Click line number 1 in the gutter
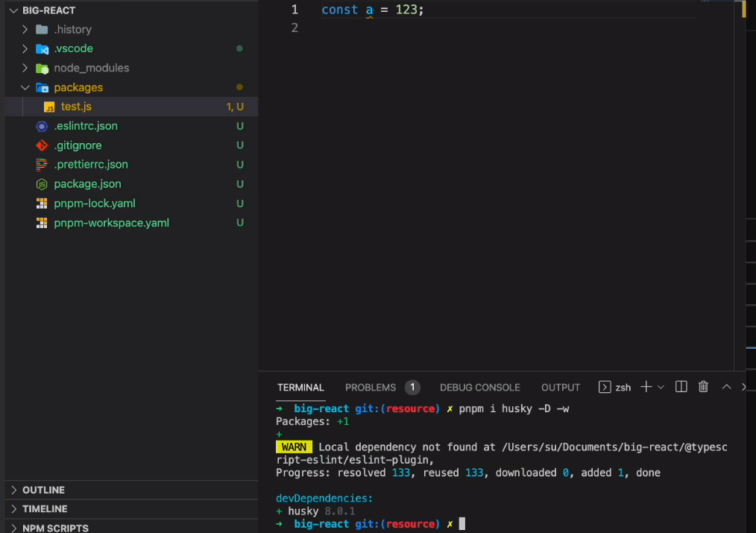The width and height of the screenshot is (756, 533). click(294, 10)
